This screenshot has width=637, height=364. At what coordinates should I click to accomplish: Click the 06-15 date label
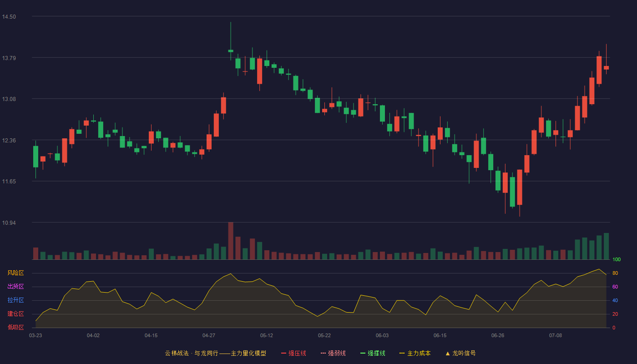click(440, 335)
